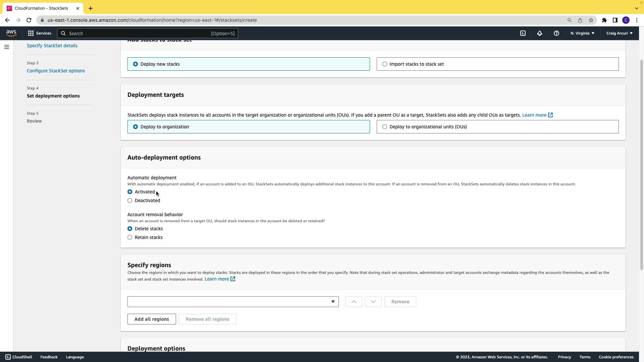Move region up with arrow button
Screen dimensions: 644x362
[354, 302]
